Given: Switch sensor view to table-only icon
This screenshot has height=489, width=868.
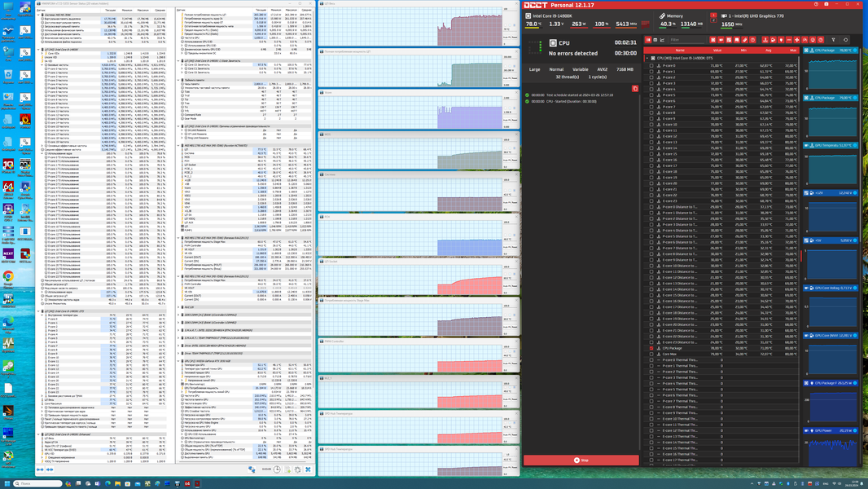Looking at the screenshot, I should pos(655,40).
